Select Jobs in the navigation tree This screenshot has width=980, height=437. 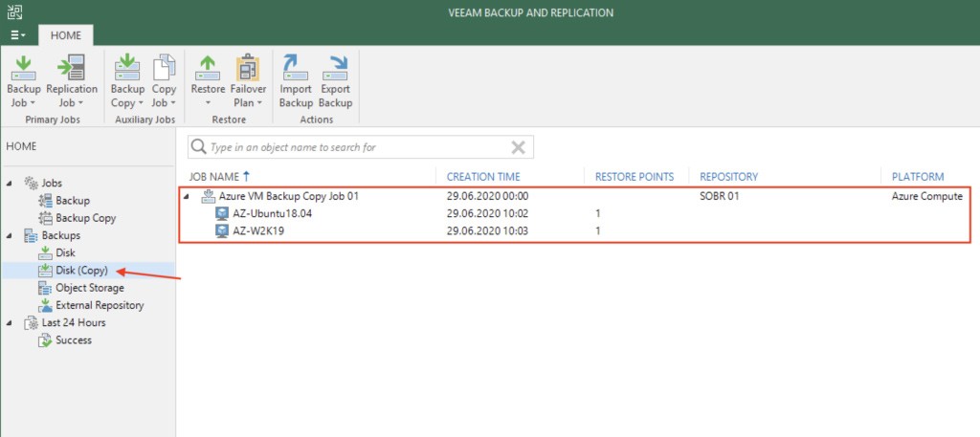[52, 183]
